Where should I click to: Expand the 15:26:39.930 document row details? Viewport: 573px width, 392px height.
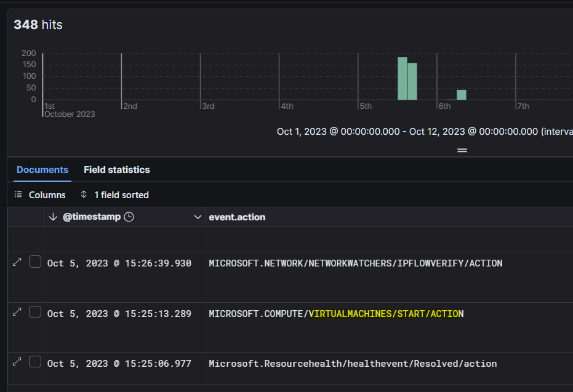pos(17,262)
